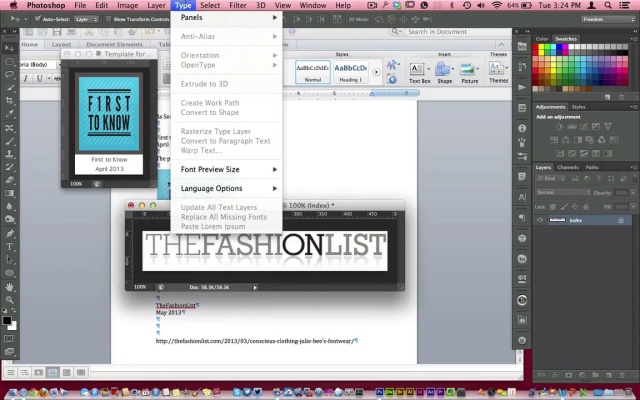Toggle Italic formatting in Word
Image resolution: width=640 pixels, height=400 pixels.
pos(26,78)
